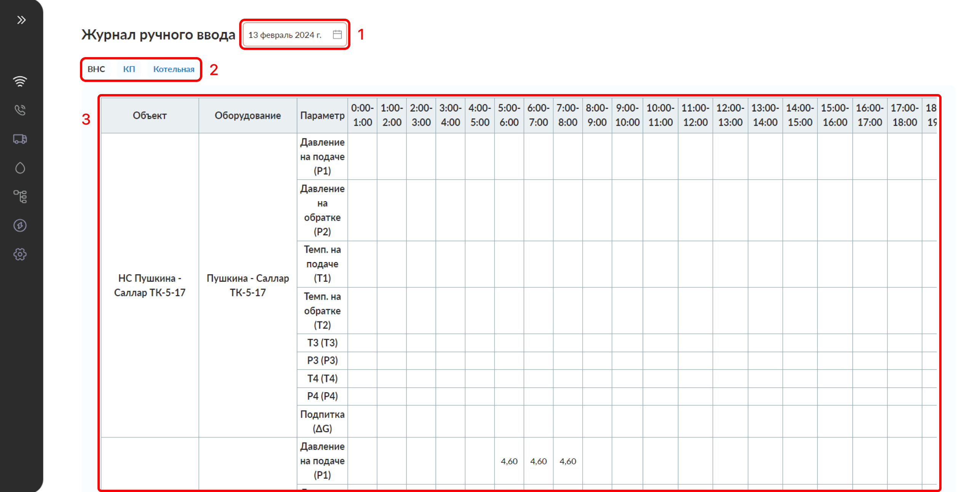Switch to the ВНС tab
Image resolution: width=980 pixels, height=492 pixels.
click(96, 69)
